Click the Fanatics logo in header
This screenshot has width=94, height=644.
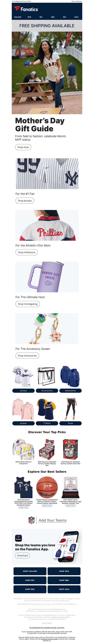[x=26, y=9]
